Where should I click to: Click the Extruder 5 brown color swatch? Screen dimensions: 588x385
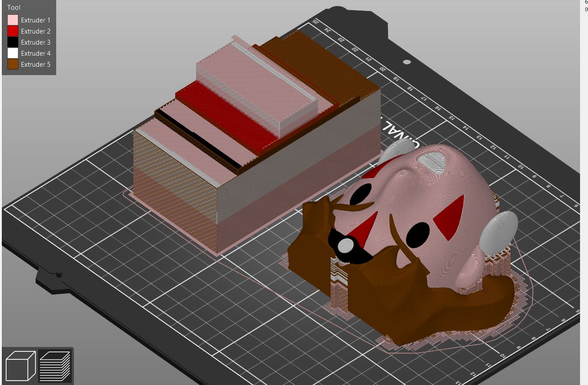click(13, 64)
